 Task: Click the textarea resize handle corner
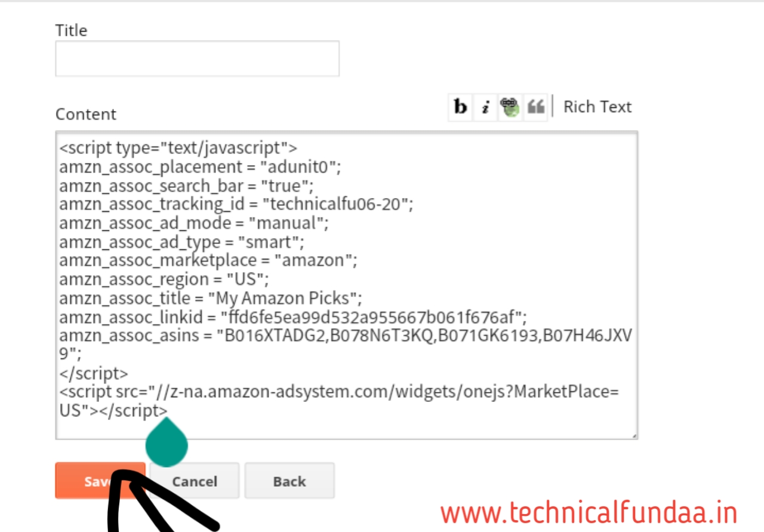(633, 435)
